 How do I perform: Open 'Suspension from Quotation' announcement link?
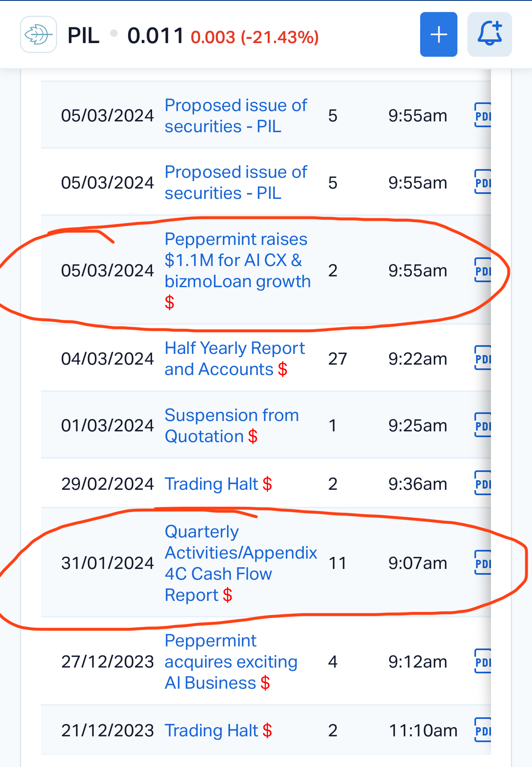(x=232, y=426)
